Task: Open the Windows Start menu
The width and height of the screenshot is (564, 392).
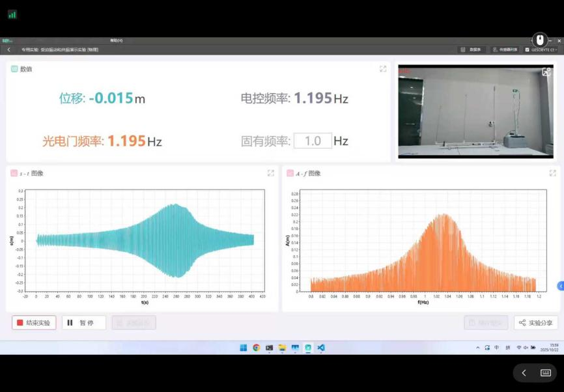Action: coord(243,348)
